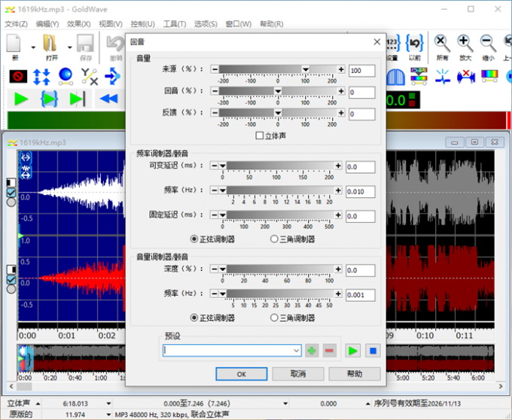Click the Save floppy disk icon
Image resolution: width=512 pixels, height=420 pixels.
[x=85, y=44]
